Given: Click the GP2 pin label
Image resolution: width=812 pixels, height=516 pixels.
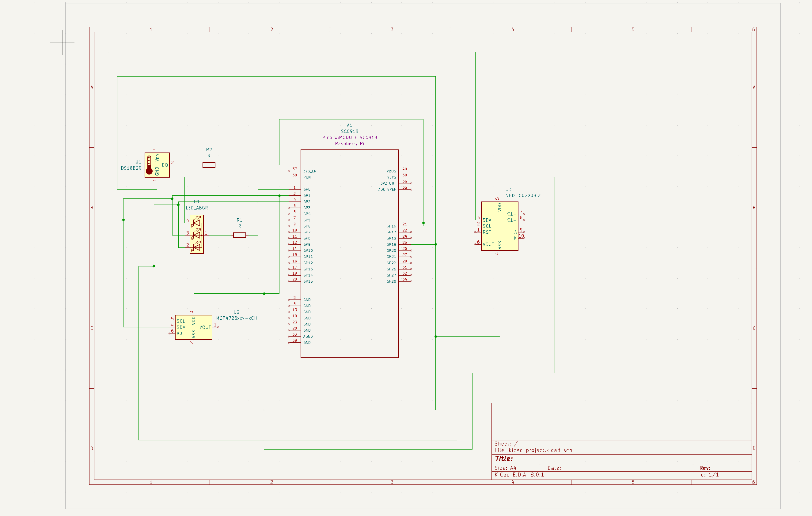Looking at the screenshot, I should [x=306, y=202].
